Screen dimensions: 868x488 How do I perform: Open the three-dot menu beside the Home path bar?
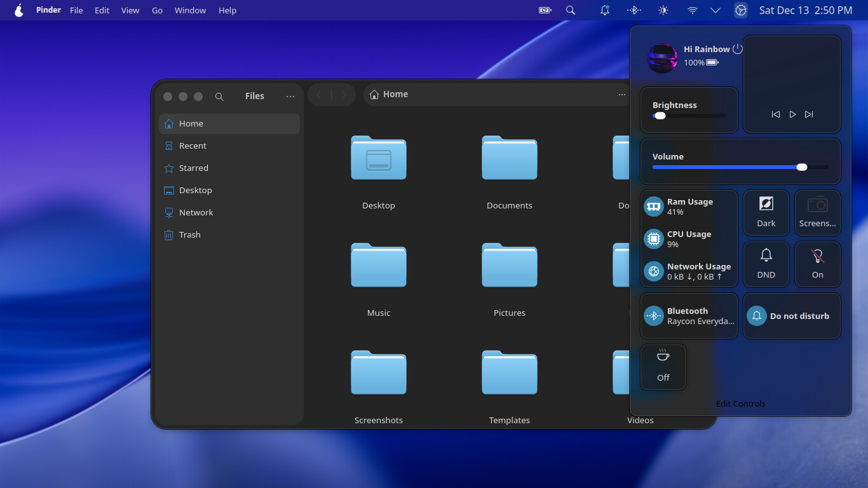click(621, 95)
